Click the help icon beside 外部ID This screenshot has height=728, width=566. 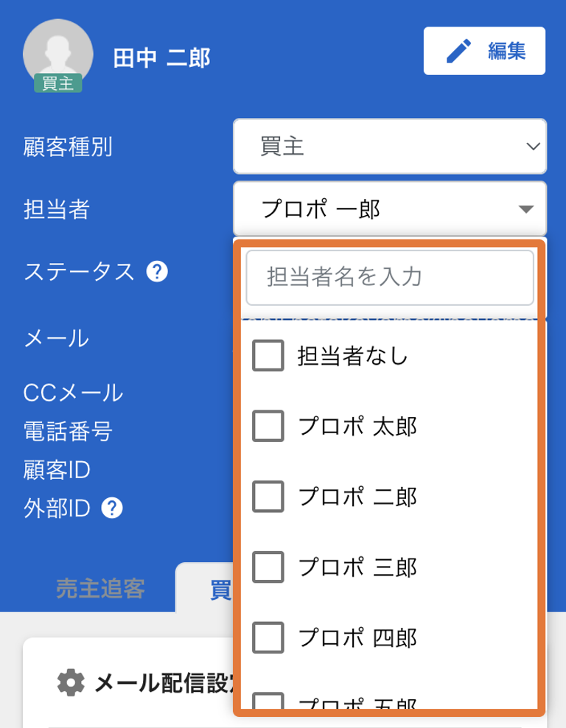(x=112, y=508)
